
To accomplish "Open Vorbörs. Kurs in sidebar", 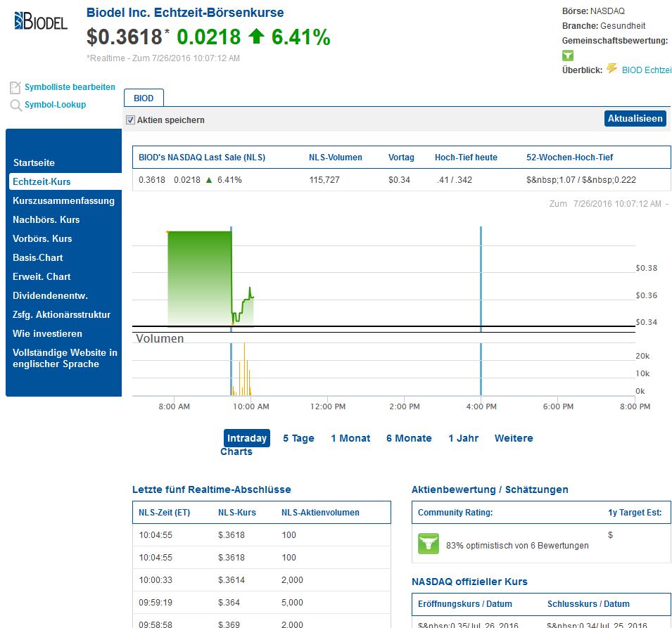I will (x=42, y=238).
